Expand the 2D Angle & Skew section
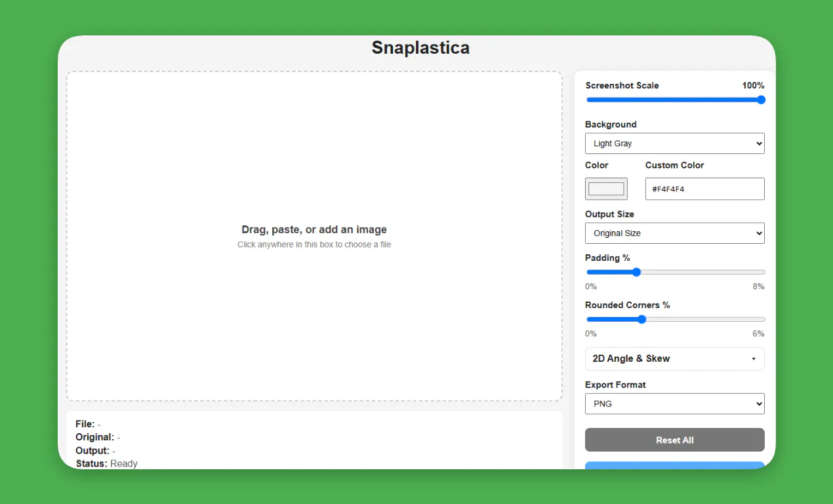This screenshot has width=833, height=504. coord(674,359)
